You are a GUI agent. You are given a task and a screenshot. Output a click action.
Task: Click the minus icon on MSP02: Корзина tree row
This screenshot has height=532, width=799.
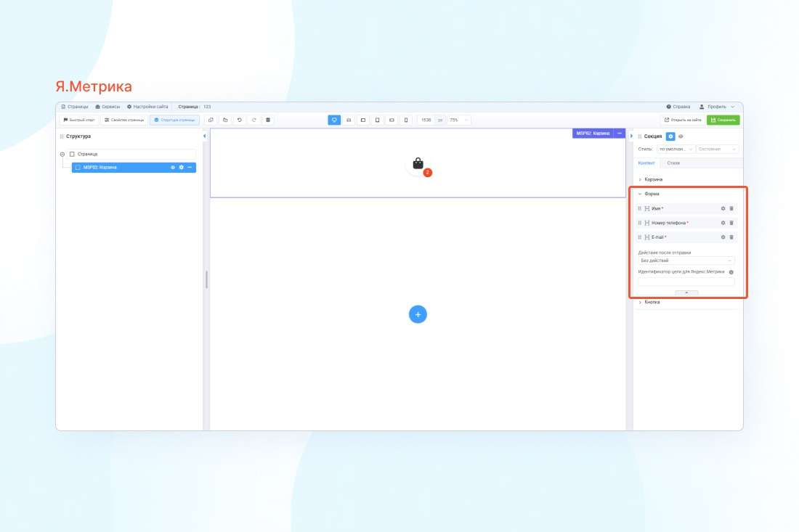(x=190, y=168)
